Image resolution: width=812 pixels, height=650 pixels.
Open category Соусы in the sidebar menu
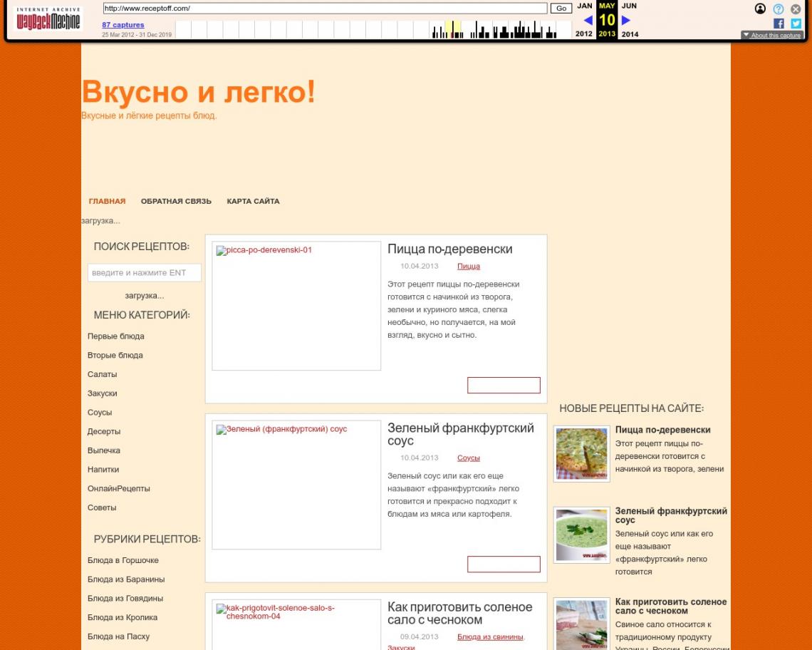pos(100,413)
